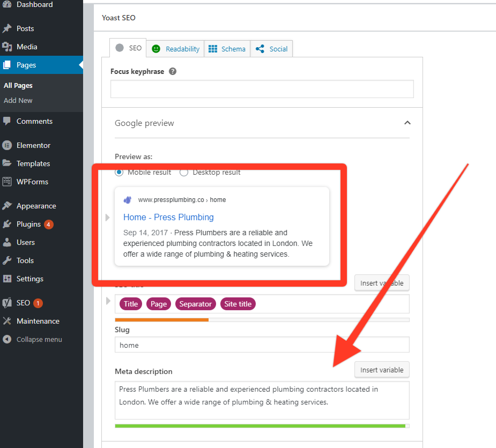Click the Focus keyphrase input field
Viewport: 496px width, 448px height.
pos(262,89)
